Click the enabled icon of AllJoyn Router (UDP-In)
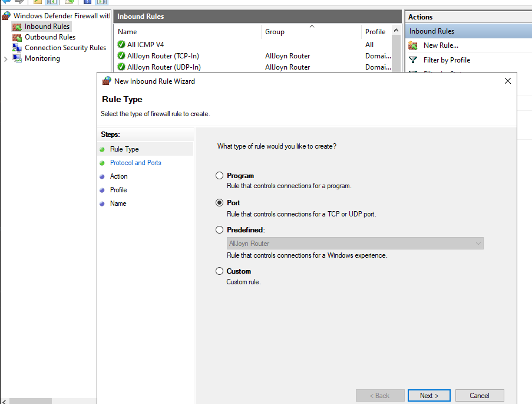This screenshot has height=404, width=532. point(121,67)
